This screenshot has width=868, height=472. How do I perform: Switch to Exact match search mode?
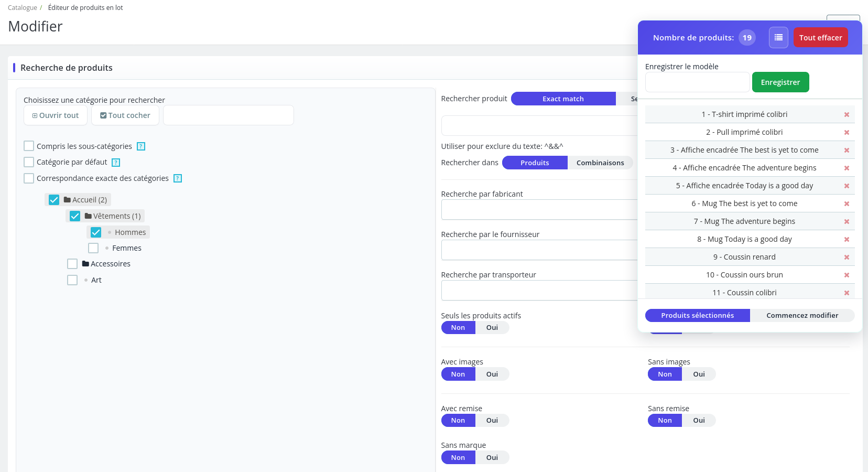tap(563, 99)
